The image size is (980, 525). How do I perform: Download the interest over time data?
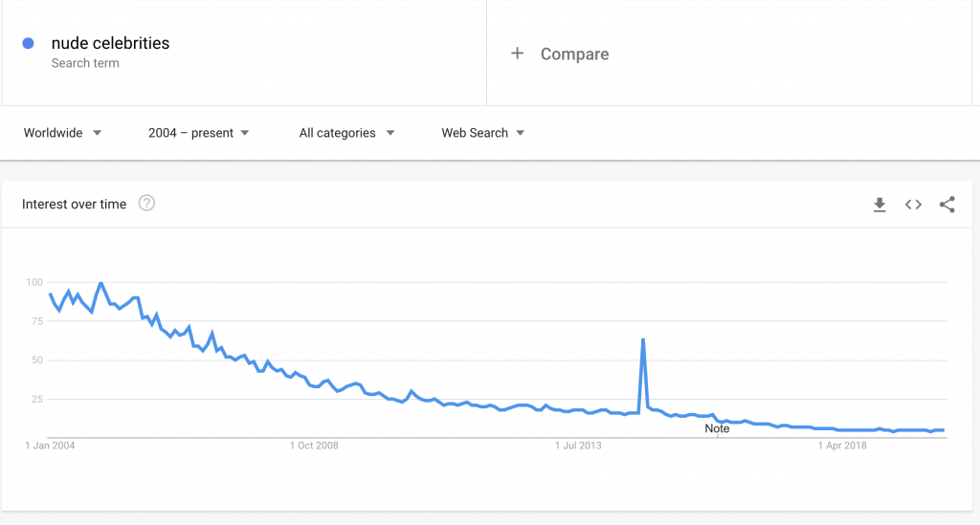pos(880,205)
